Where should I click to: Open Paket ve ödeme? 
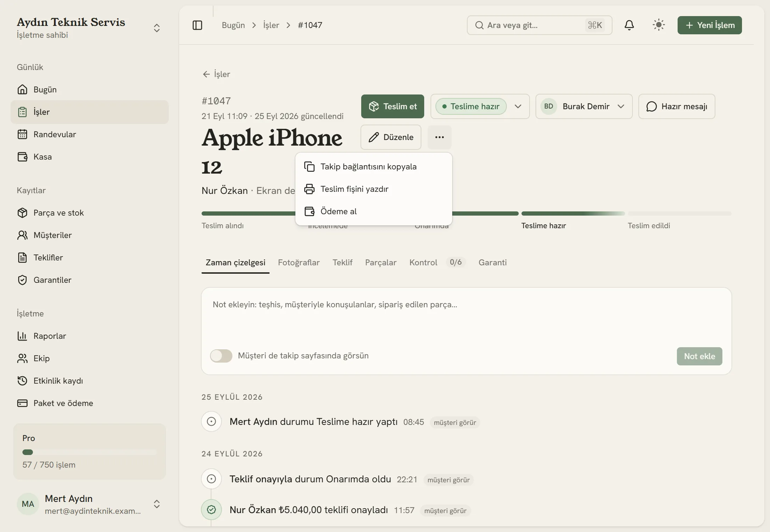90,403
